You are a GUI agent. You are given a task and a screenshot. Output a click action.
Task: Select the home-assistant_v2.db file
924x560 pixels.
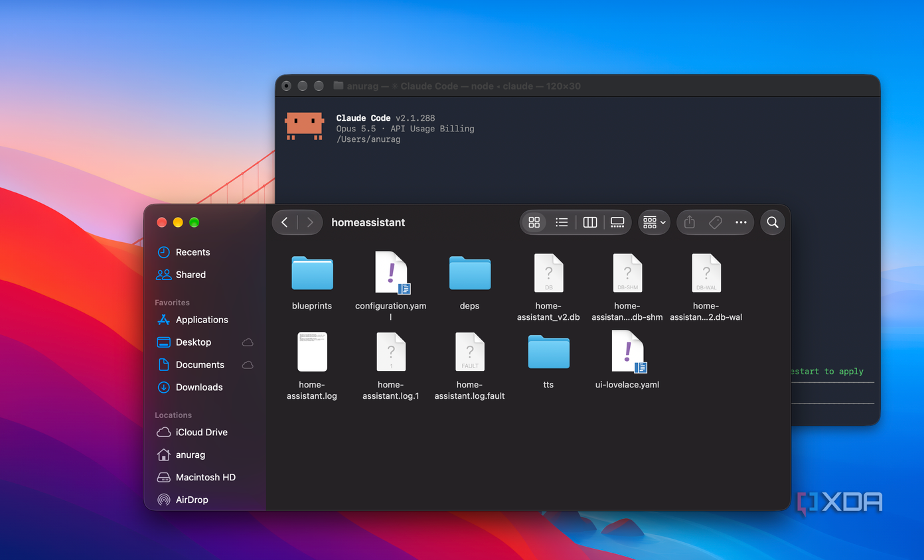[x=548, y=273]
